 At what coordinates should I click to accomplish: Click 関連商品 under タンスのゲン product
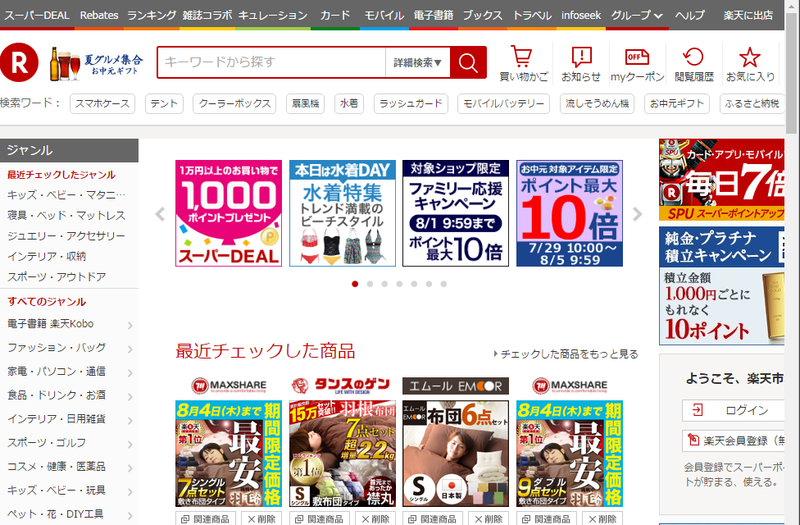(x=319, y=518)
